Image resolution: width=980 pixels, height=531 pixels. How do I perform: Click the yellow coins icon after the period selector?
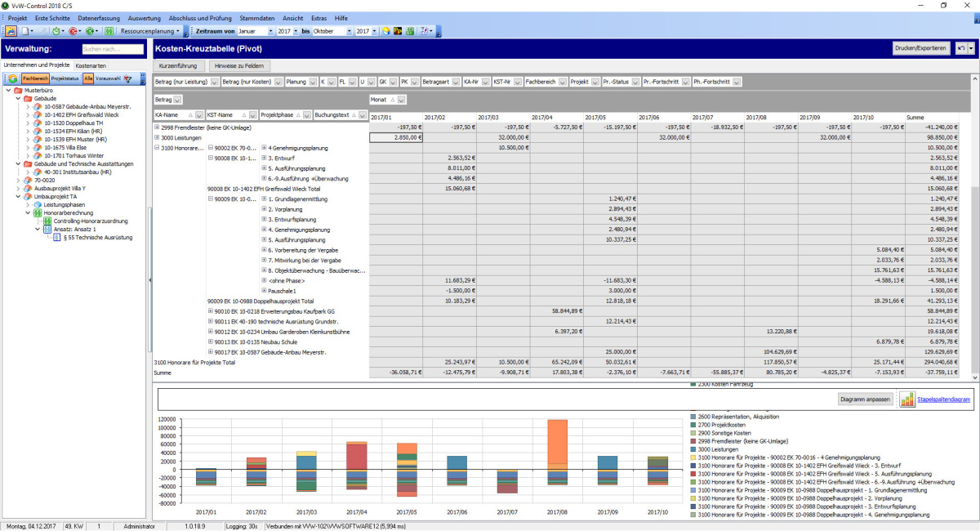pos(385,31)
